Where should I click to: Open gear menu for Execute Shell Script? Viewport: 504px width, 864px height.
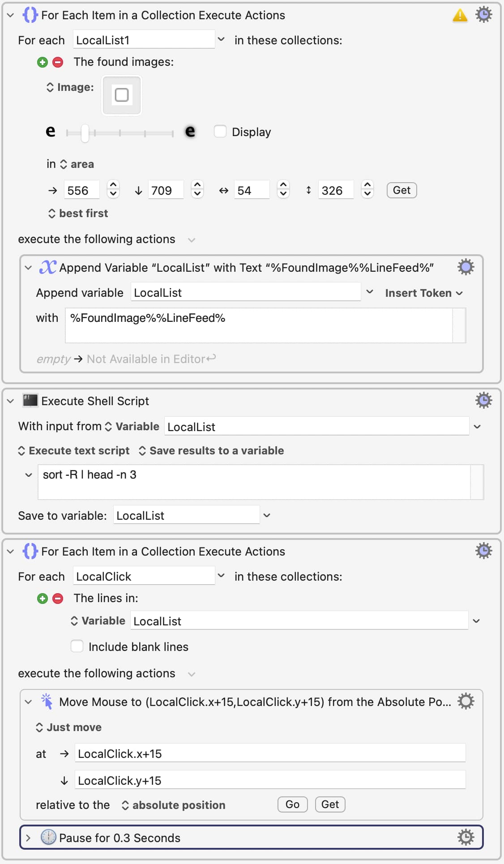coord(483,400)
